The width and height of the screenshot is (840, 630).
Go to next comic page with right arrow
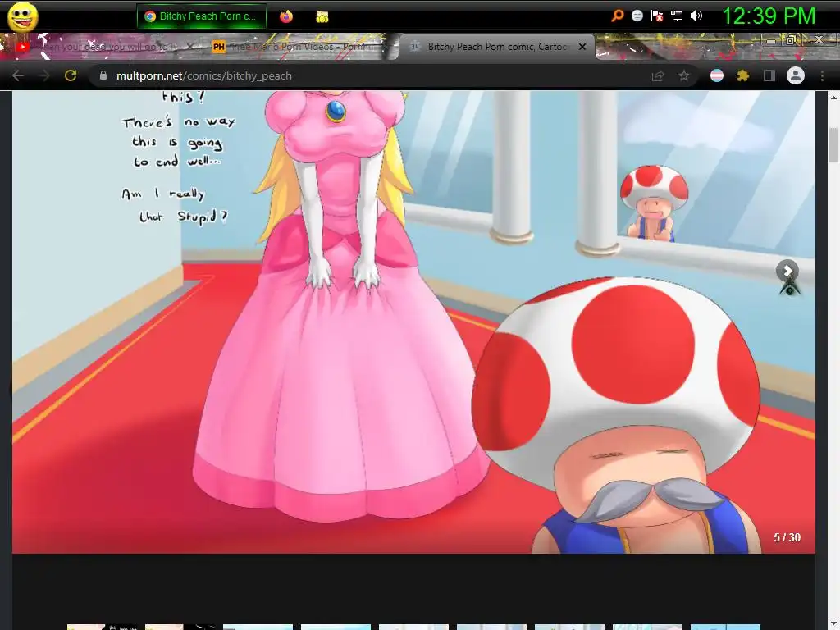[x=787, y=271]
